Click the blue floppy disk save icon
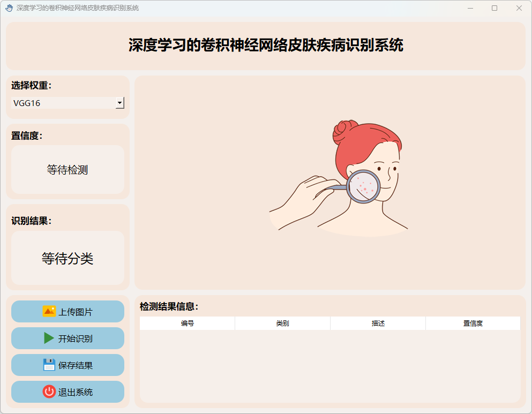Image resolution: width=532 pixels, height=414 pixels. 49,365
